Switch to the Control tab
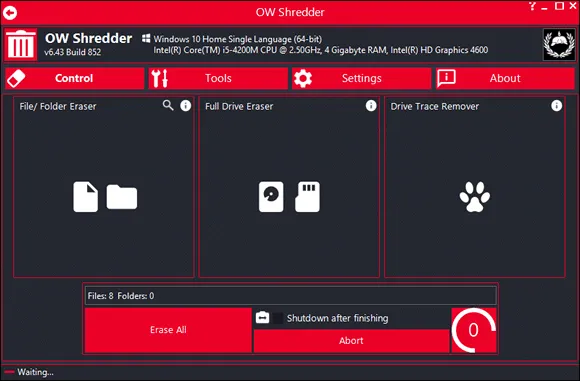The width and height of the screenshot is (580, 381). coord(75,78)
